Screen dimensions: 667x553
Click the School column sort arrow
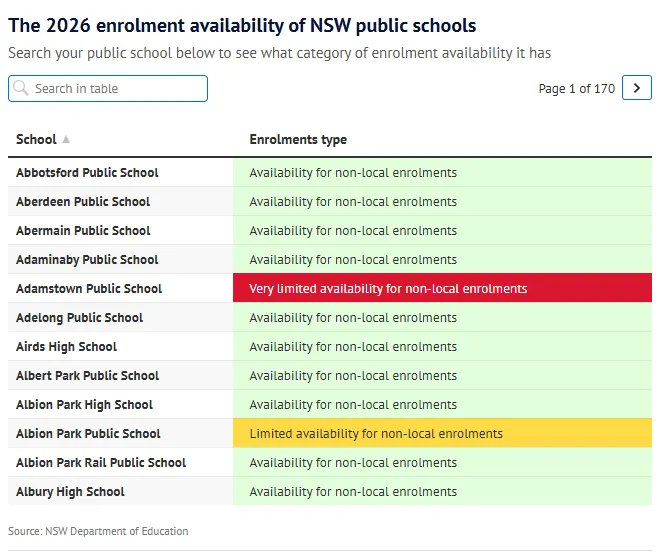click(66, 140)
